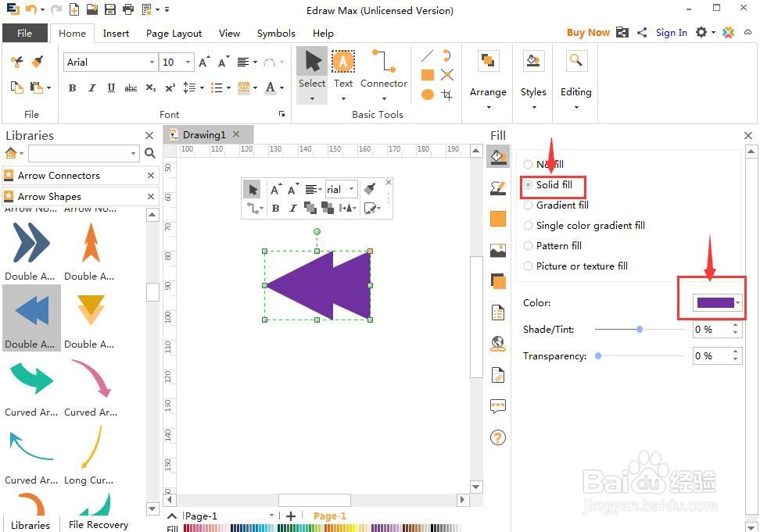Switch to the Symbols tab
760x532 pixels.
[x=276, y=33]
